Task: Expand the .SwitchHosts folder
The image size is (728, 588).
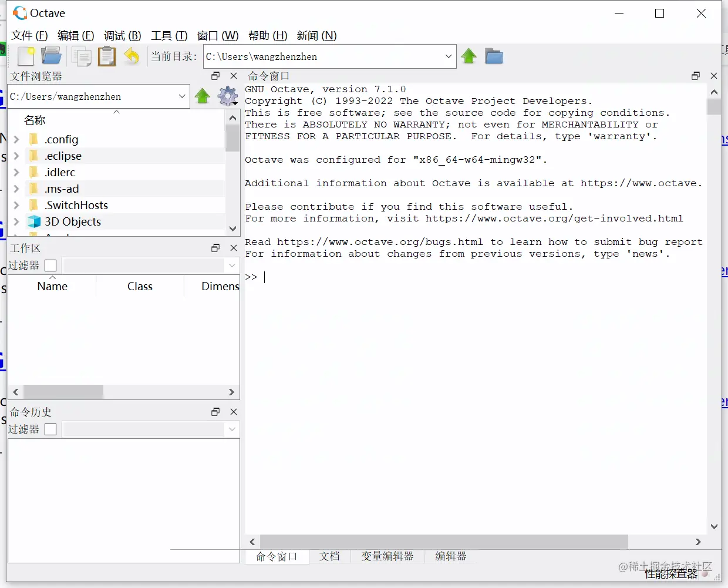Action: (16, 205)
